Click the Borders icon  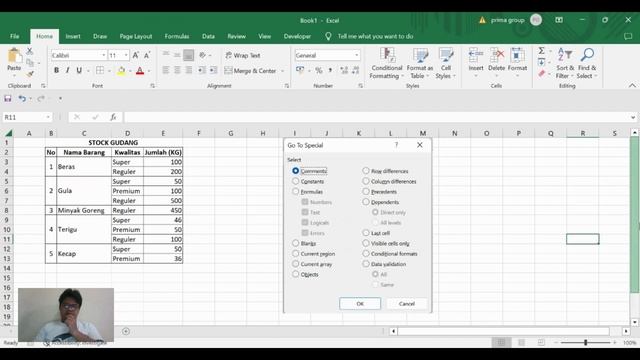click(x=100, y=71)
